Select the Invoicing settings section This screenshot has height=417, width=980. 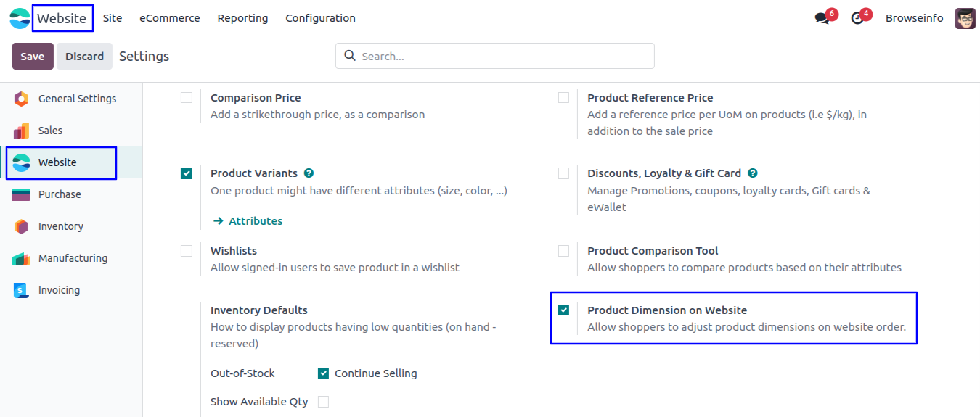click(x=59, y=290)
